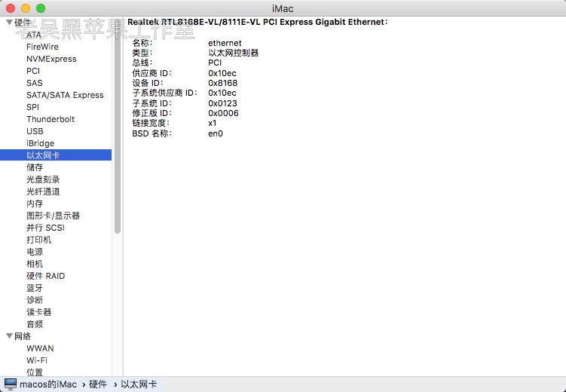The width and height of the screenshot is (566, 392).
Task: Click the 以太网控制器 type value
Action: tap(233, 53)
